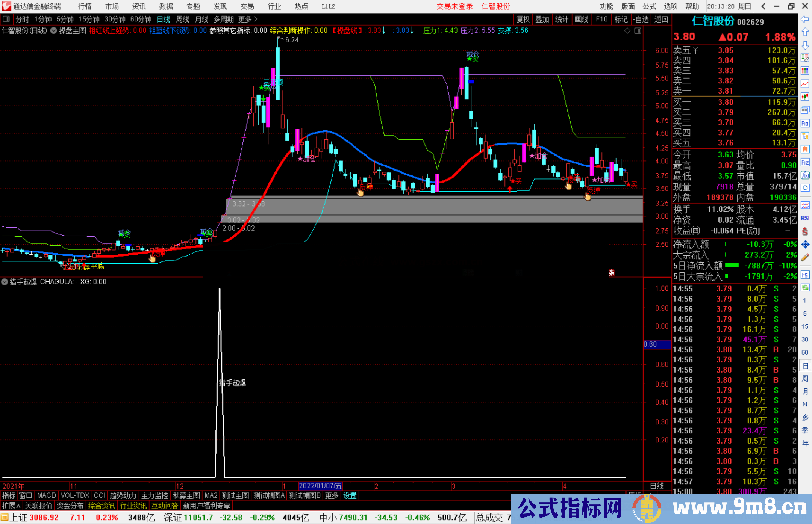Select the MACD indicator tab
812x524 pixels.
47,495
